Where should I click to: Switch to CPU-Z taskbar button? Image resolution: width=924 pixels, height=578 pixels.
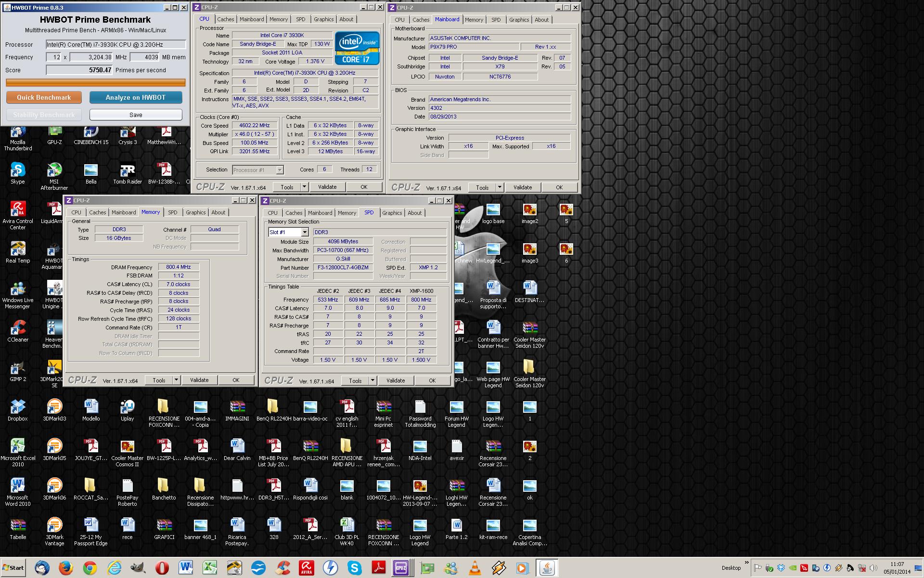coord(401,568)
